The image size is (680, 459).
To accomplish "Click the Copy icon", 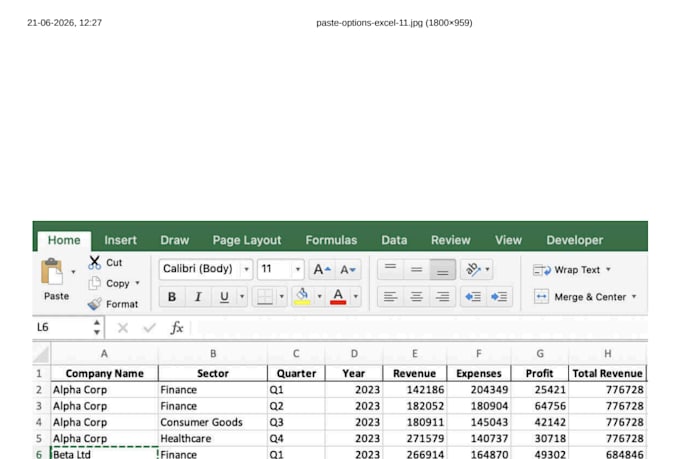I will 94,283.
